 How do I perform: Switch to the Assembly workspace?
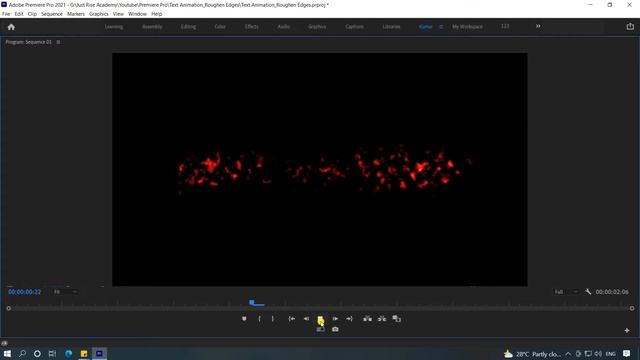pos(152,27)
